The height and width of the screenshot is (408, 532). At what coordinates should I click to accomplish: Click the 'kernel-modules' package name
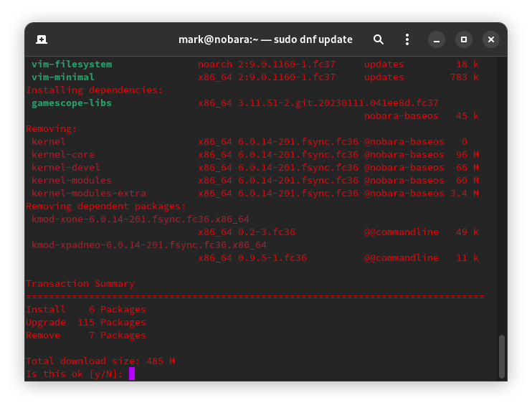tap(72, 180)
